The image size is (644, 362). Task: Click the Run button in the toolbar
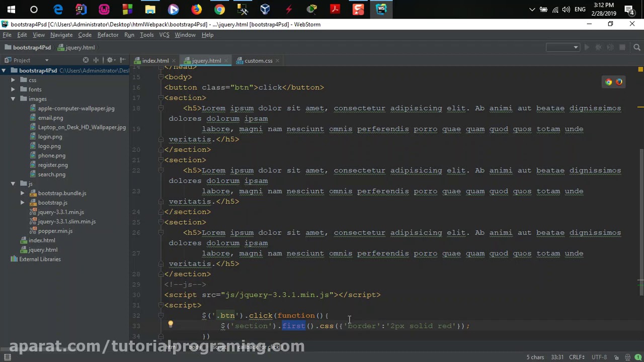coord(587,47)
